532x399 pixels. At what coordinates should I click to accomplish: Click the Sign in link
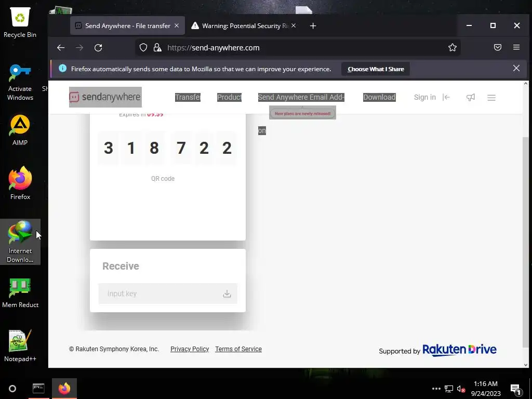tap(424, 97)
